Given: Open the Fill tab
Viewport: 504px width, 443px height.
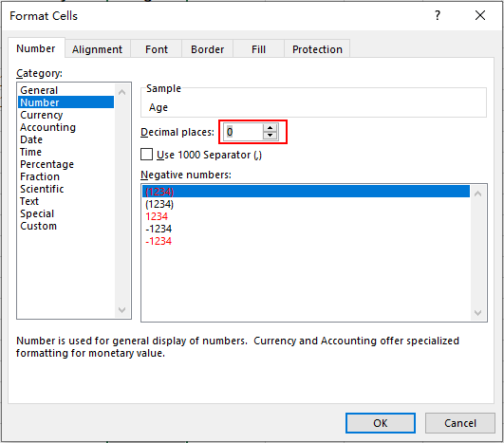Looking at the screenshot, I should click(258, 49).
